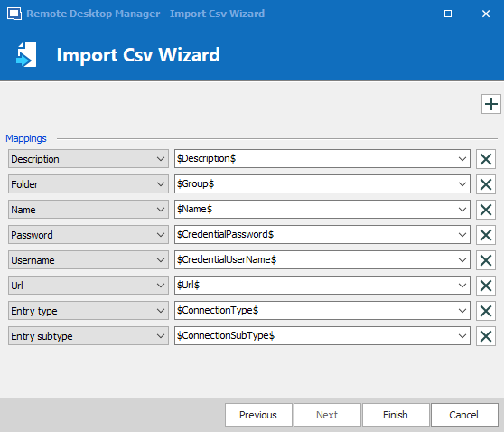The image size is (504, 432).
Task: Open the $Group$ value combo box
Action: click(x=322, y=184)
